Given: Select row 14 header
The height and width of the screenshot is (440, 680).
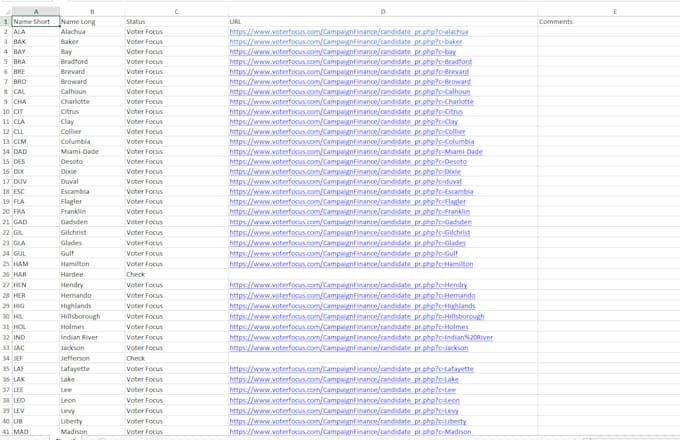Looking at the screenshot, I should coord(6,152).
